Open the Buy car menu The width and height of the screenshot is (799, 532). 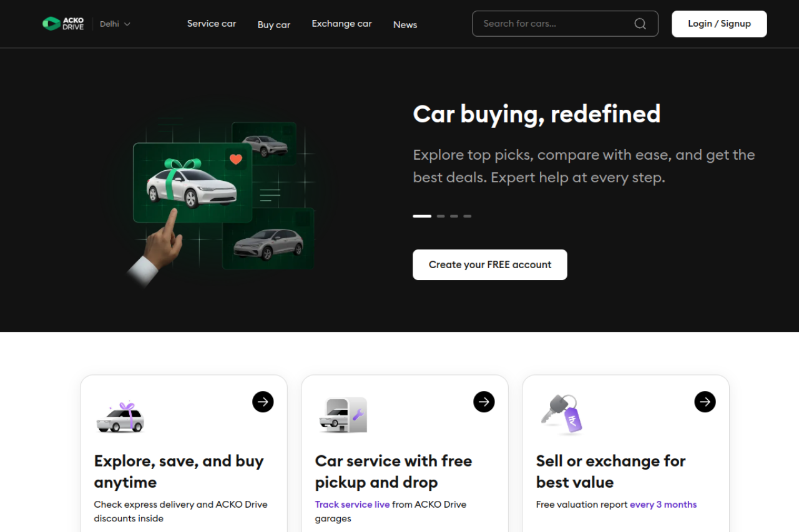274,25
